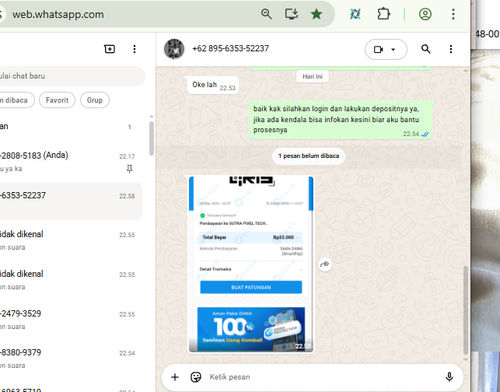The image size is (500, 392).
Task: Click the voice message microphone icon
Action: click(449, 377)
